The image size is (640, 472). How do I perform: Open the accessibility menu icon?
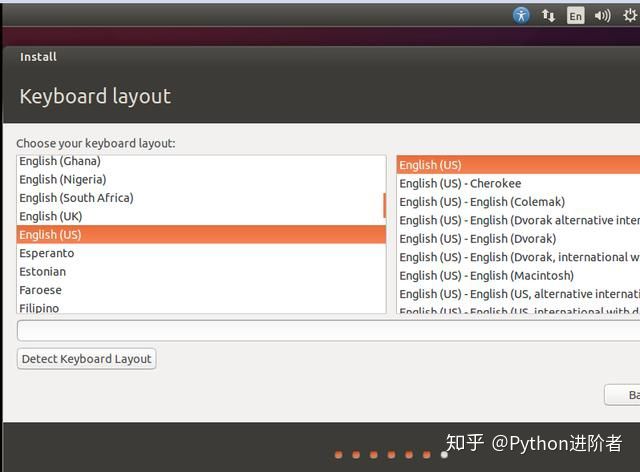coord(521,16)
